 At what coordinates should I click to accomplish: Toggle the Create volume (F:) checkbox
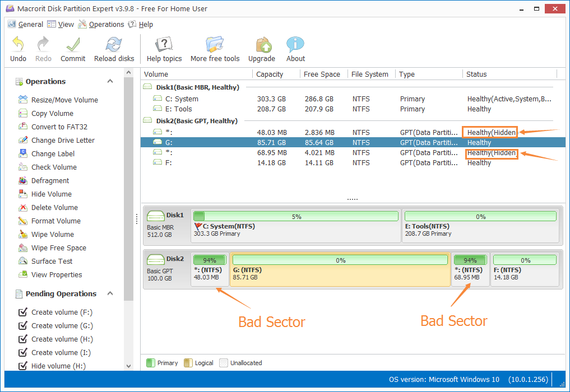23,312
